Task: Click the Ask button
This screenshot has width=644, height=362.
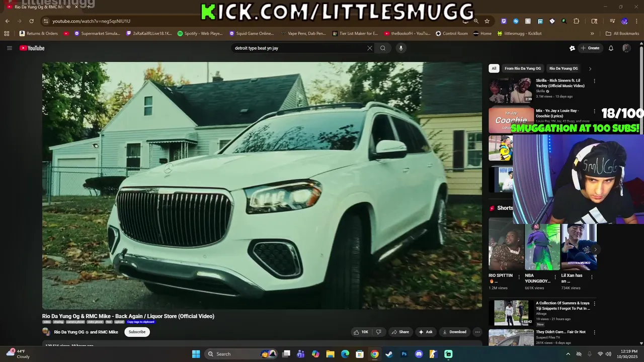Action: [426, 332]
